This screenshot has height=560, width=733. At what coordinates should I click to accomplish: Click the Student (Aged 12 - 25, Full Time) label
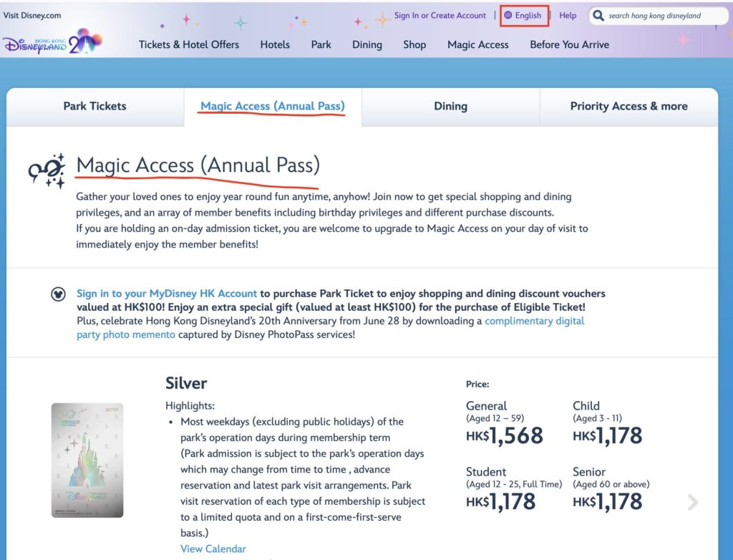click(514, 478)
